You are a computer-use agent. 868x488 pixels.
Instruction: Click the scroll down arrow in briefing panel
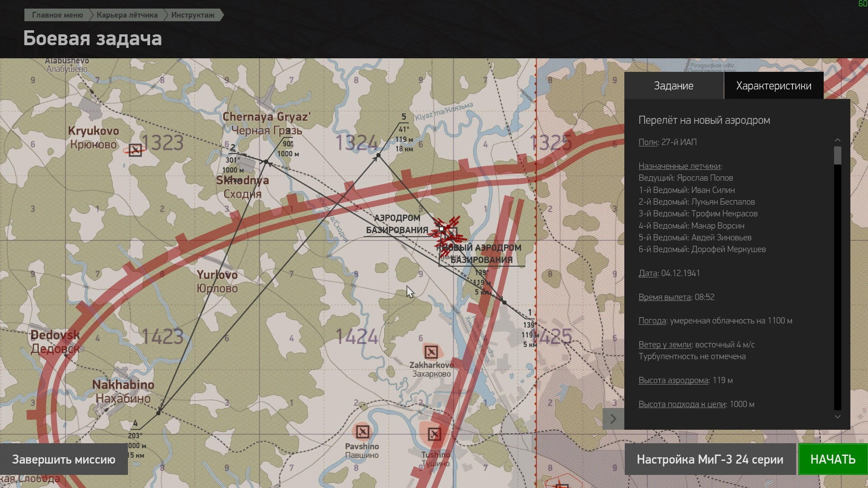tap(837, 417)
